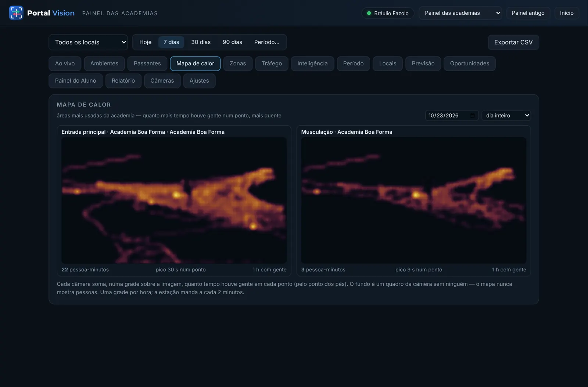Click the green online status dot

click(x=369, y=13)
